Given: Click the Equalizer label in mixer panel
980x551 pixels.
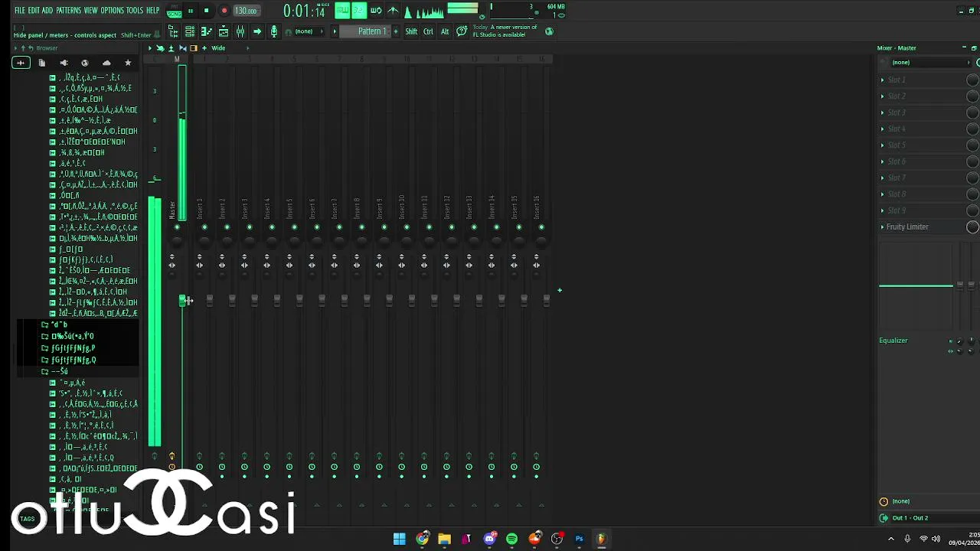Looking at the screenshot, I should click(x=893, y=341).
